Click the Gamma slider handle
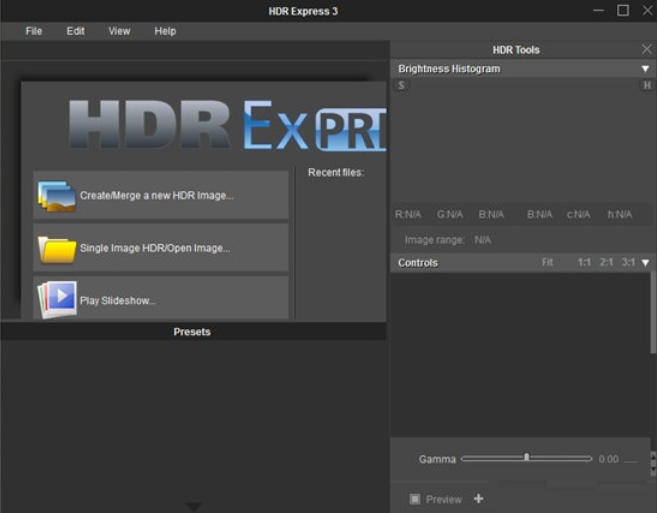This screenshot has height=513, width=657. click(526, 458)
